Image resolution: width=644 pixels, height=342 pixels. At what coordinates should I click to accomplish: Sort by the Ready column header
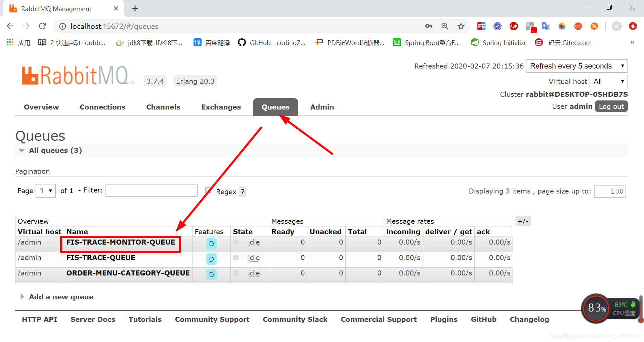(x=283, y=232)
